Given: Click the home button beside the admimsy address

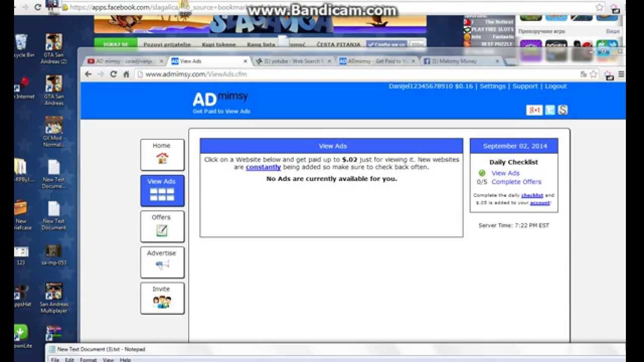Looking at the screenshot, I should (126, 74).
